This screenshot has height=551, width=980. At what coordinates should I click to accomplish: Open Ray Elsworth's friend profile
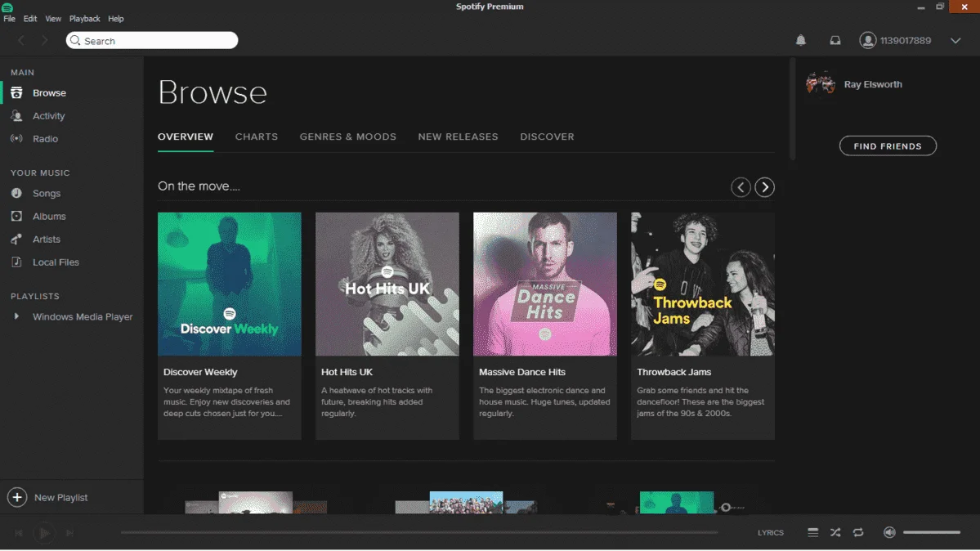(872, 84)
